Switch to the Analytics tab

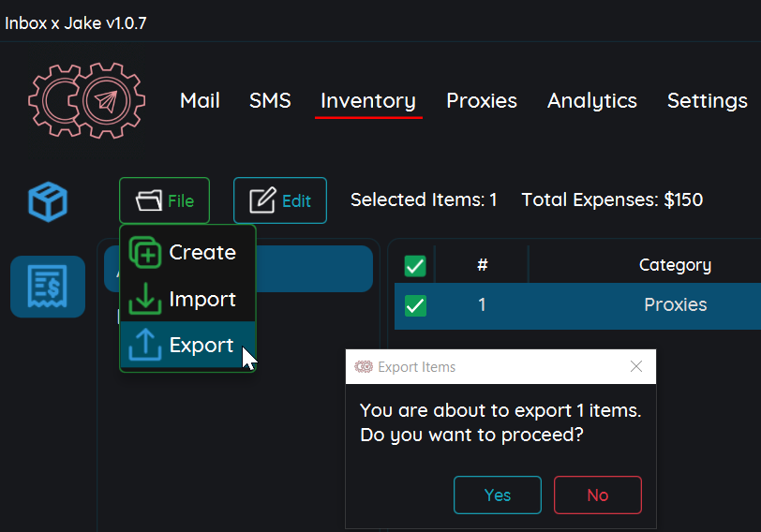(x=592, y=101)
